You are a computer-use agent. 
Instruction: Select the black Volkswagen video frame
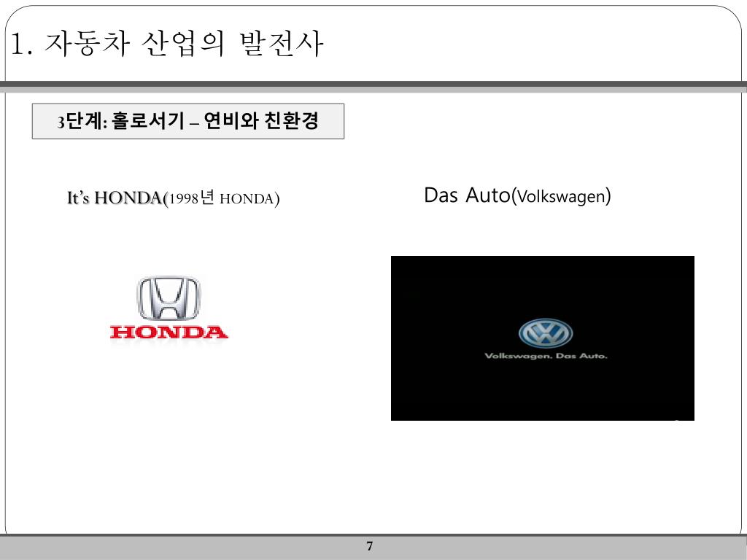coord(543,338)
